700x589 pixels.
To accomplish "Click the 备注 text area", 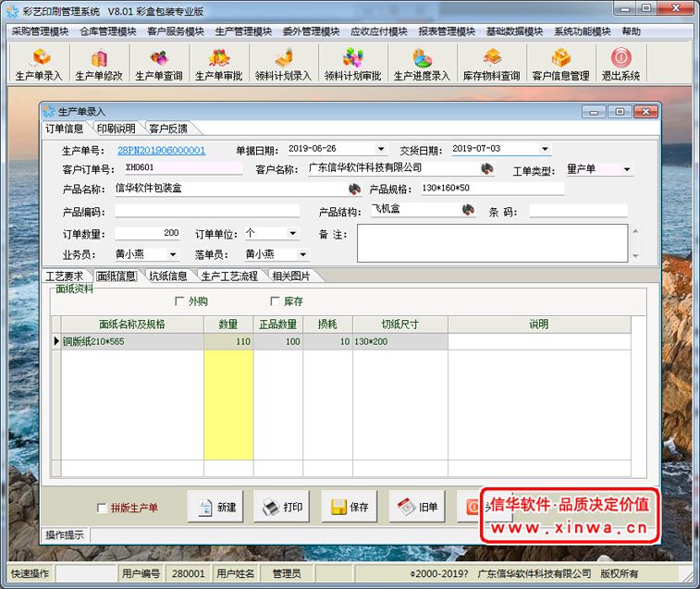I will (493, 243).
